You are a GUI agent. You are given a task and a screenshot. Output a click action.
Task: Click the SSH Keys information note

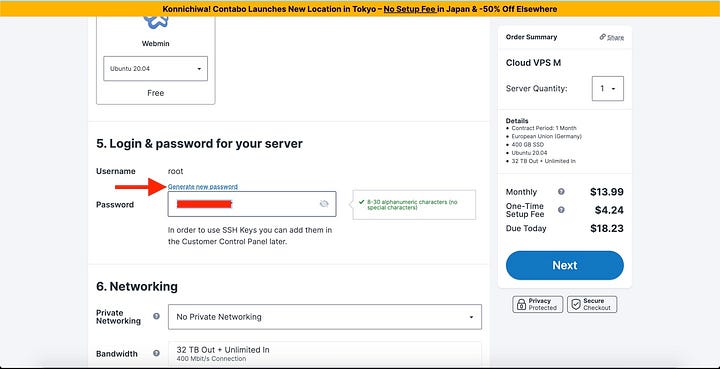click(250, 236)
